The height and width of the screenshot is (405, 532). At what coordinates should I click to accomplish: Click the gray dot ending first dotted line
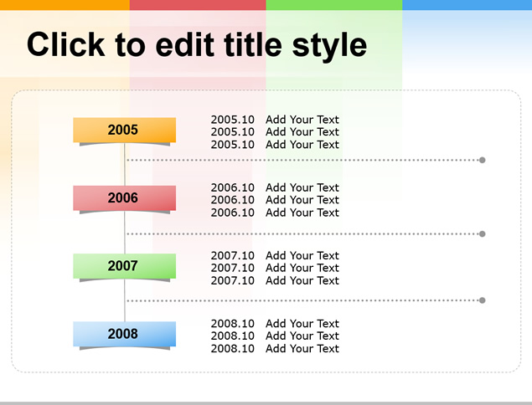(x=482, y=160)
